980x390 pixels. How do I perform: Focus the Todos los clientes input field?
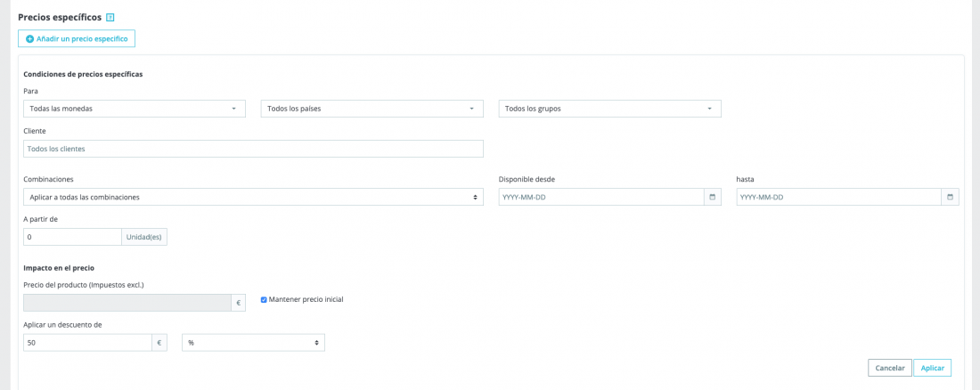(x=253, y=149)
